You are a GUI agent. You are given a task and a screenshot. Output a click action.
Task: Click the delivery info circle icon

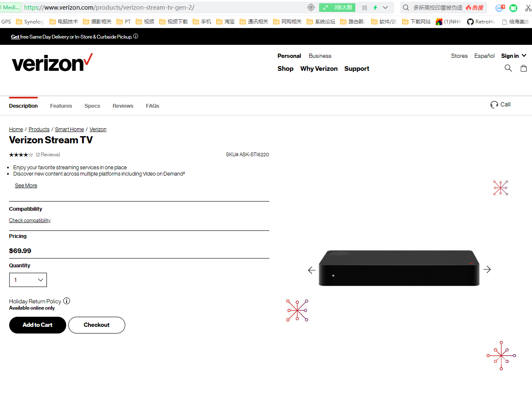(x=136, y=36)
